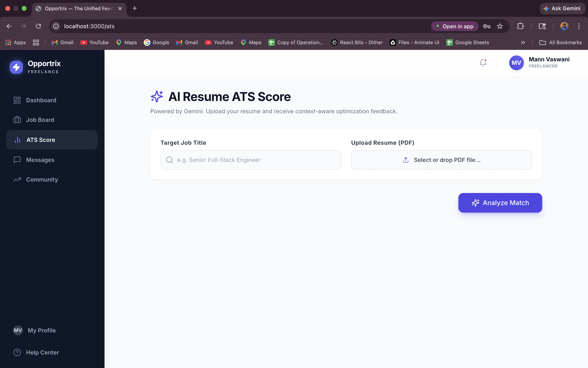
Task: Open Messages in the sidebar
Action: click(x=52, y=160)
